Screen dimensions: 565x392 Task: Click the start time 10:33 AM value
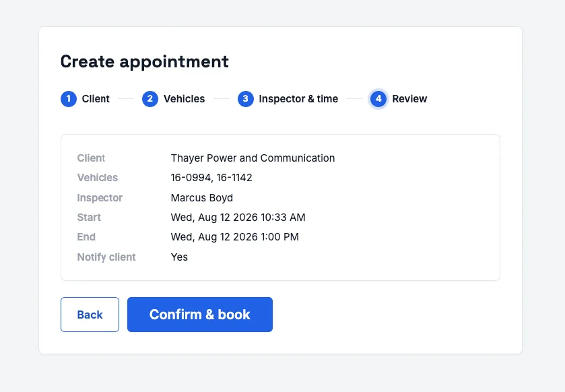(238, 218)
